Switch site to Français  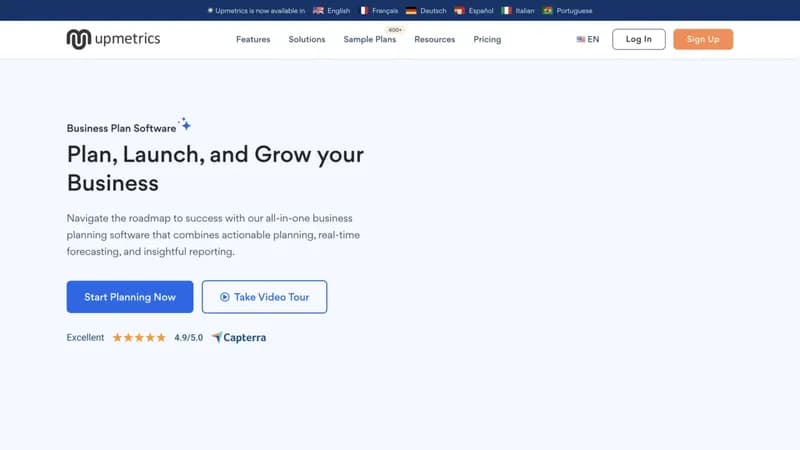(x=385, y=11)
